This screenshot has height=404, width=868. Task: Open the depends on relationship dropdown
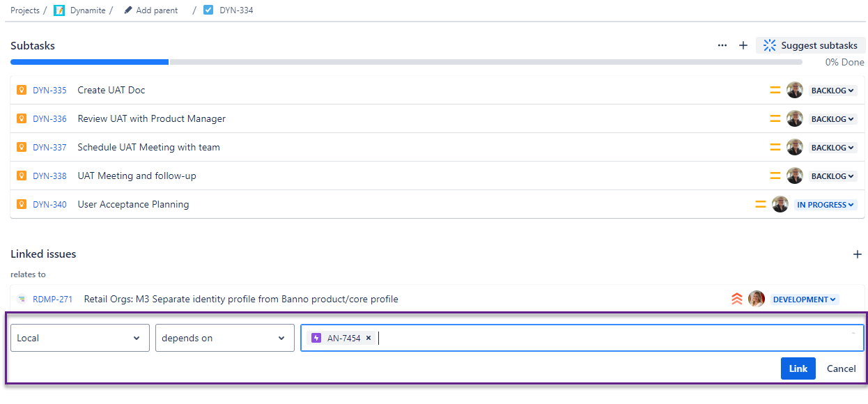tap(224, 338)
